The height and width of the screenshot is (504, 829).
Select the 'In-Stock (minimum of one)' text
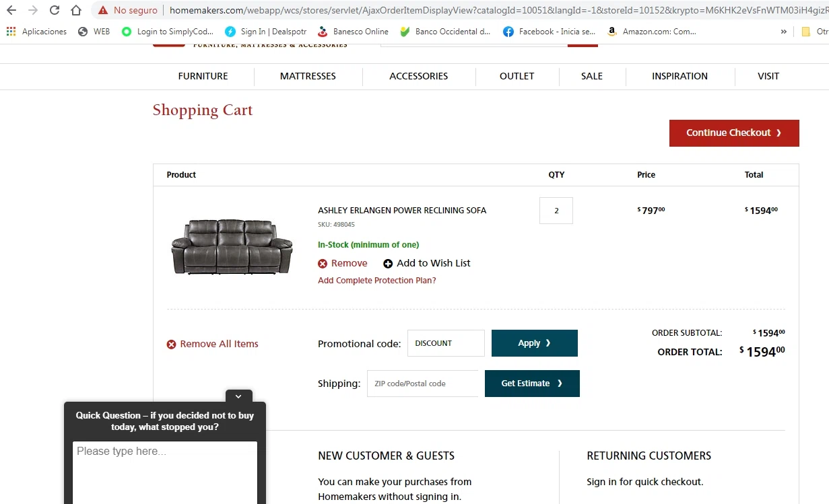point(368,245)
